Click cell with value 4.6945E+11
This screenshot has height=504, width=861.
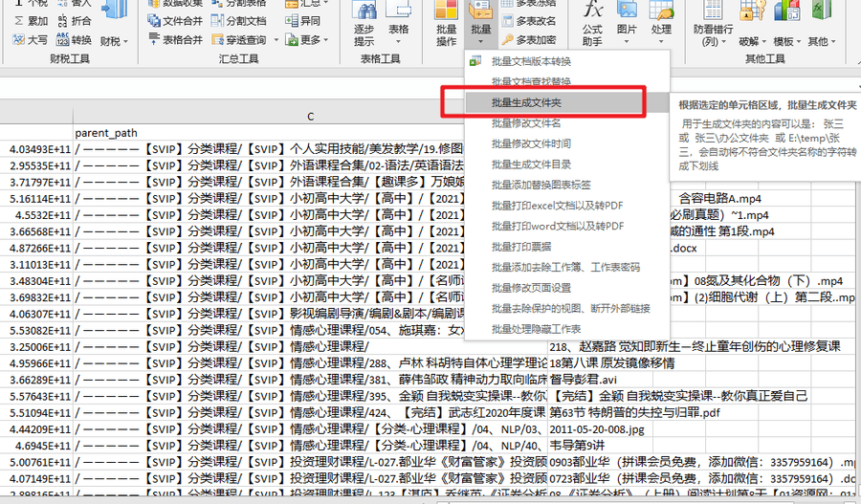pos(36,446)
